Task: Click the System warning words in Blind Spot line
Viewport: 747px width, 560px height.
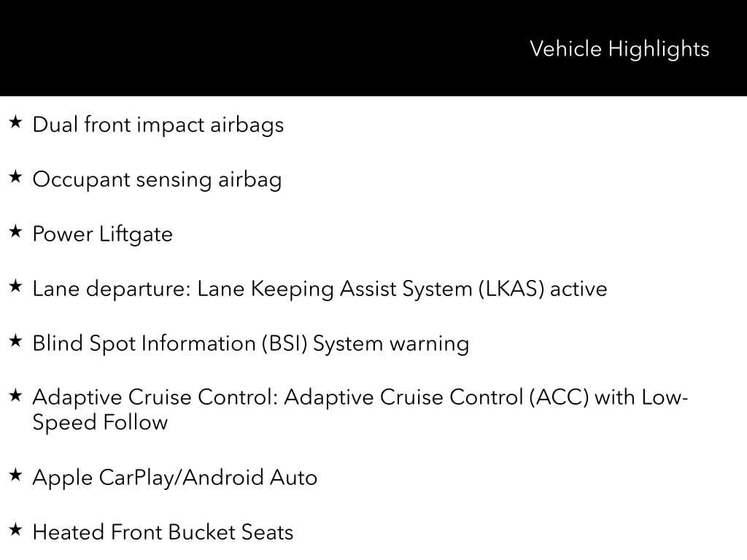Action: click(x=390, y=343)
